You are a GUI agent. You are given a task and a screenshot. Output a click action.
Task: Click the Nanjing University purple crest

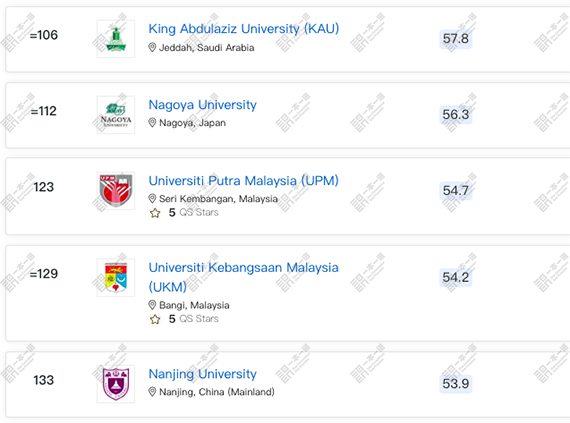point(116,384)
